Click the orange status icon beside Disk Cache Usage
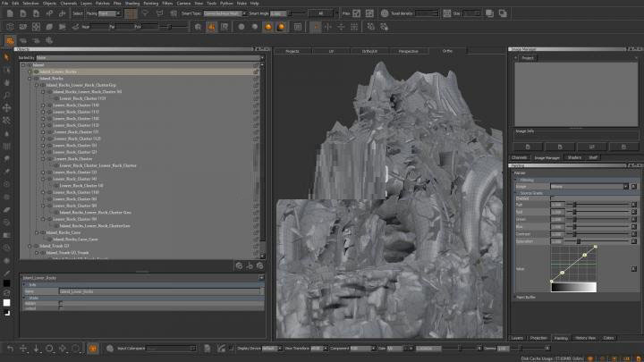 [590, 358]
